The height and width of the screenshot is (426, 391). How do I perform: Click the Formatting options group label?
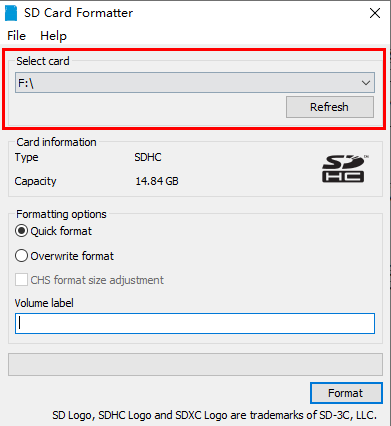[61, 214]
